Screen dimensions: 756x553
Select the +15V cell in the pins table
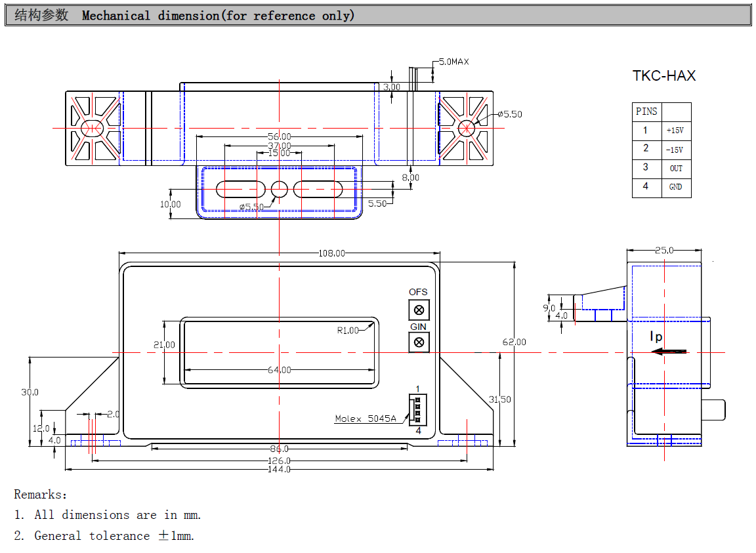tap(675, 131)
